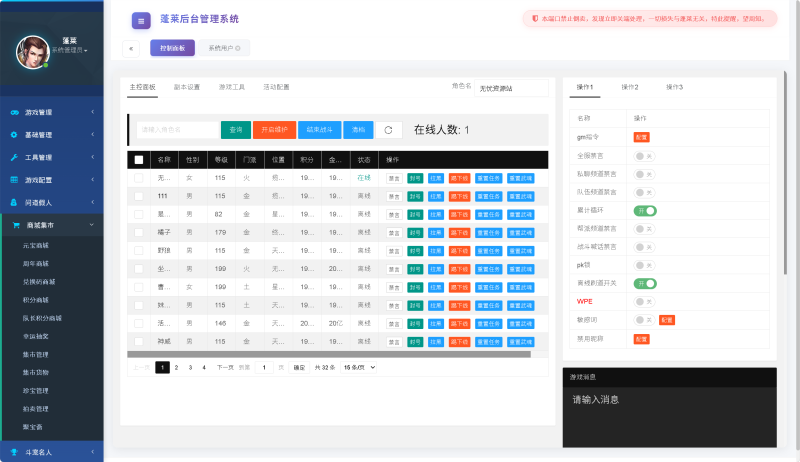The width and height of the screenshot is (800, 462).
Task: Enable the 队伍频道禁言 switch
Action: tap(644, 193)
